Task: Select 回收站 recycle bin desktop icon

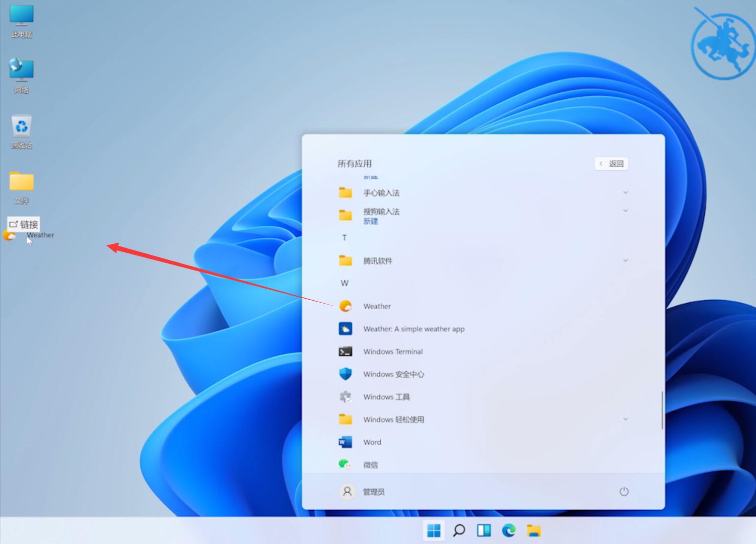Action: pyautogui.click(x=22, y=131)
